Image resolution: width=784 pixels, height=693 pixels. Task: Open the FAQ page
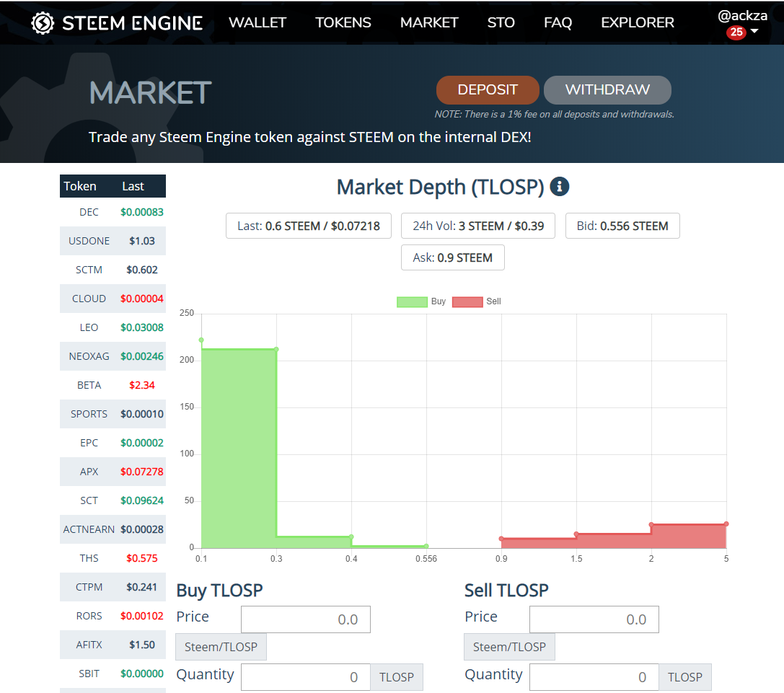(x=558, y=22)
